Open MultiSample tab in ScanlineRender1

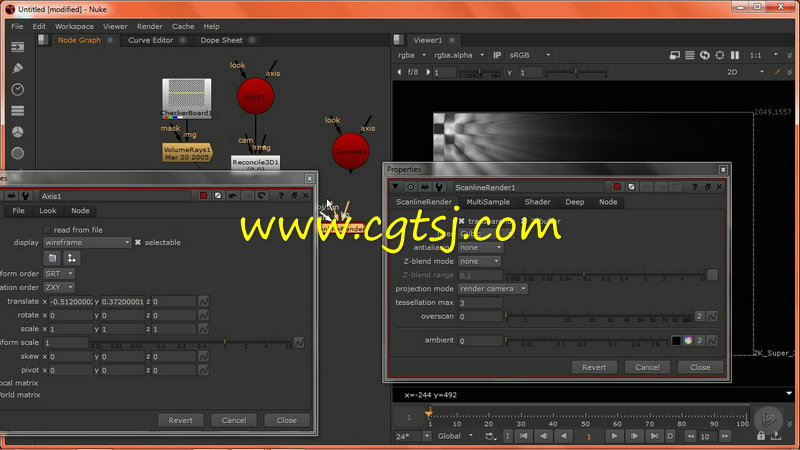click(488, 202)
